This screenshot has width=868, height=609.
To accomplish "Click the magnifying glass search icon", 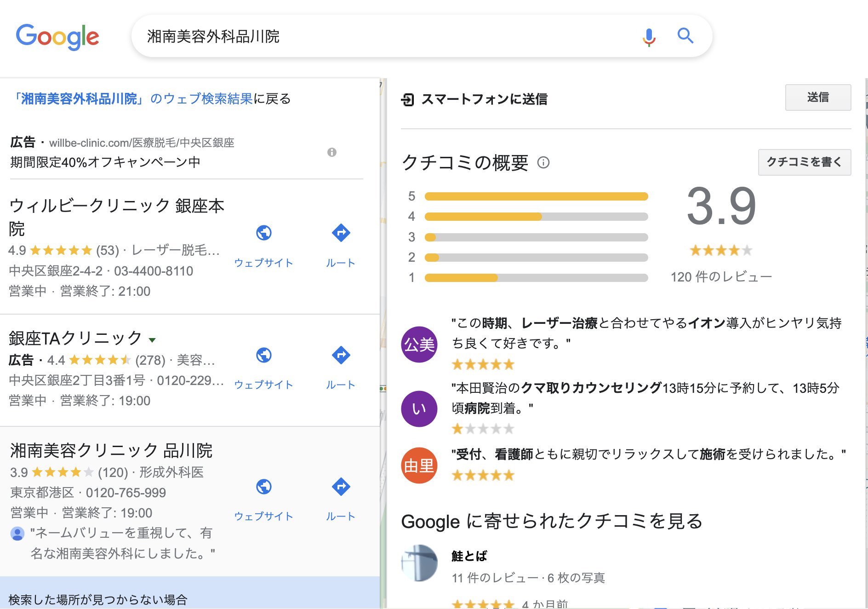I will pos(685,35).
